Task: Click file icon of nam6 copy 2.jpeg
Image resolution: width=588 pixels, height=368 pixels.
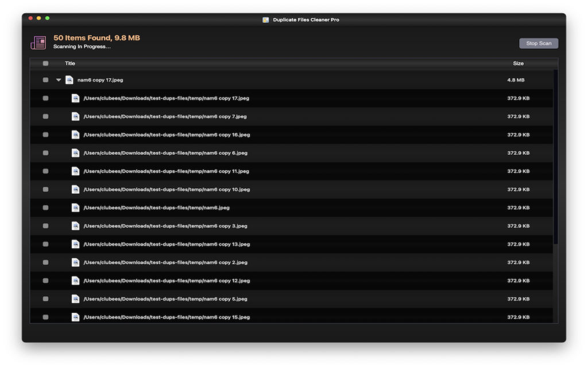Action: click(x=75, y=262)
